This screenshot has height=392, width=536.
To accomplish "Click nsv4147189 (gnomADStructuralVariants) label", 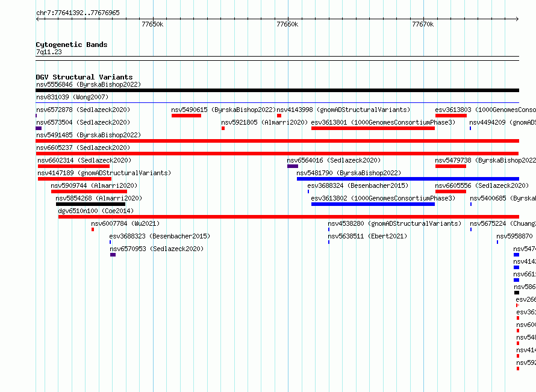I will [x=104, y=173].
